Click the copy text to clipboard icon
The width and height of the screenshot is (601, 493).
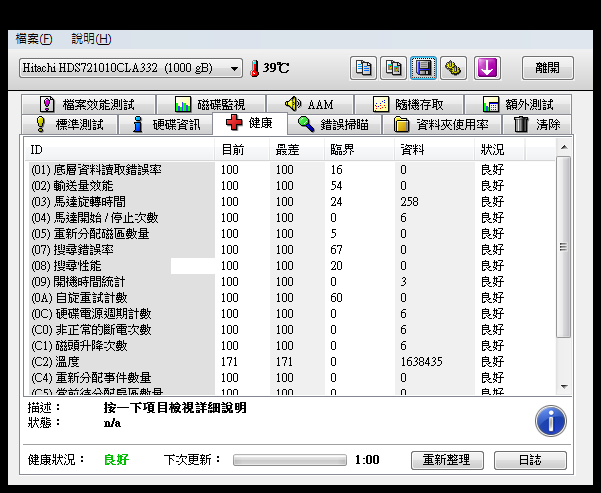[363, 68]
